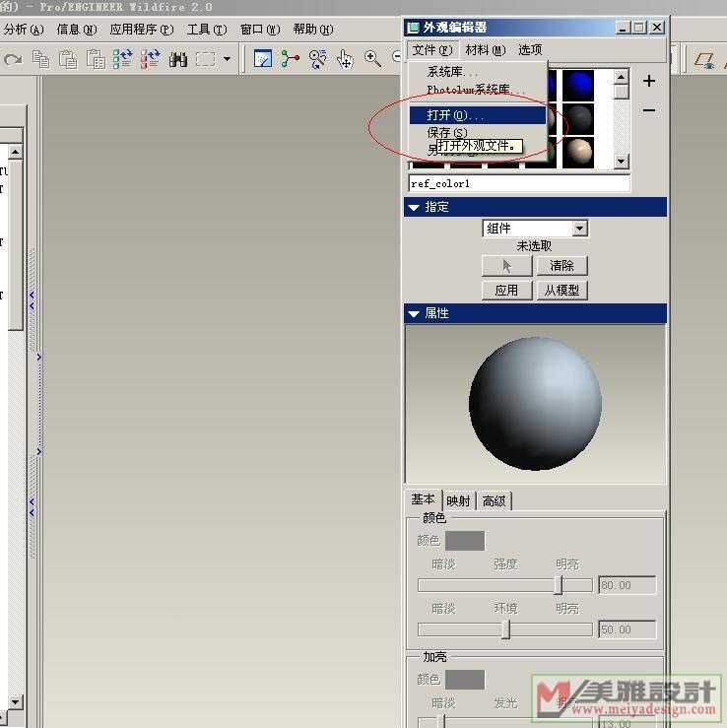727x728 pixels.
Task: Click the datum plane icon at toolbar right
Action: tap(703, 61)
